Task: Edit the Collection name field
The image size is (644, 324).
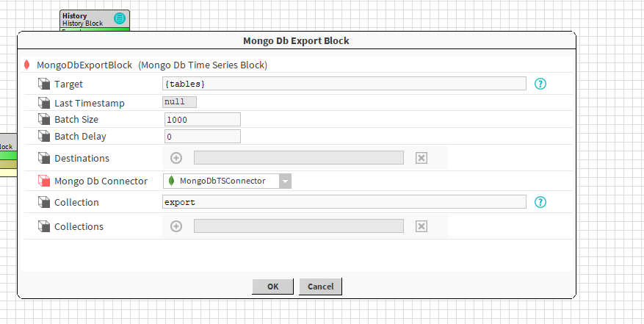Action: (x=344, y=202)
